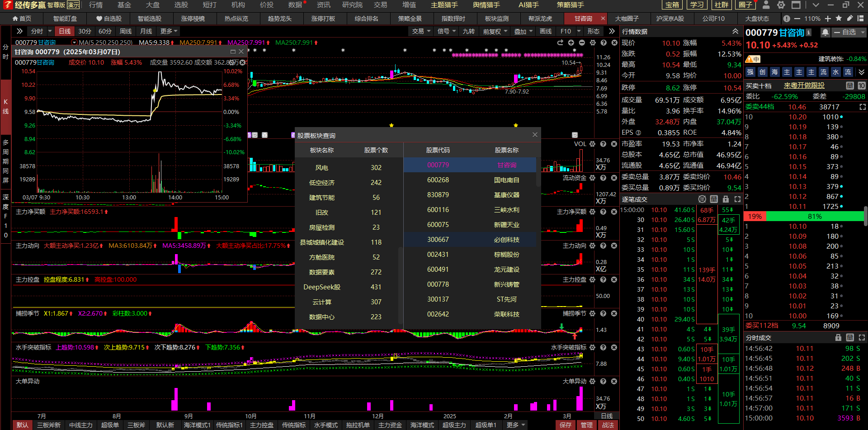Click the minus zoom-out button beside 110%

coord(797,19)
